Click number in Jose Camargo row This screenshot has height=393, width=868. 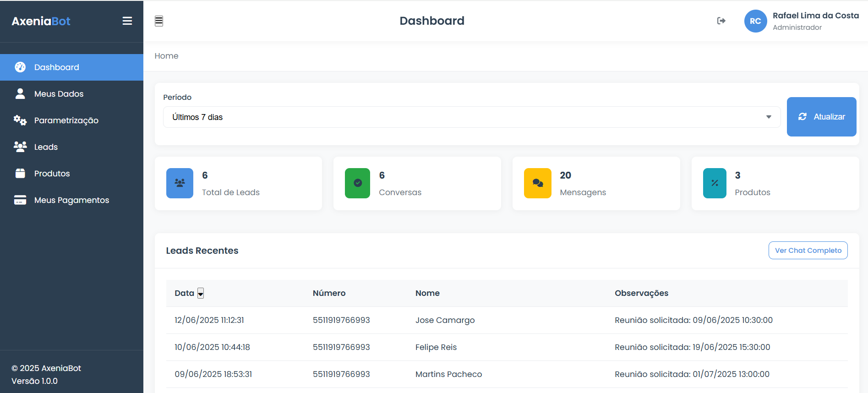(x=341, y=320)
